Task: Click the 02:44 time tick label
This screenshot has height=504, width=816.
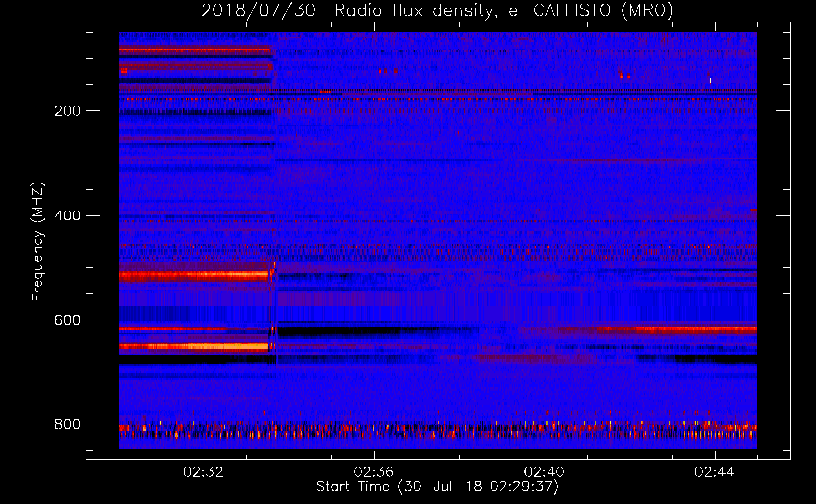Action: (x=715, y=472)
